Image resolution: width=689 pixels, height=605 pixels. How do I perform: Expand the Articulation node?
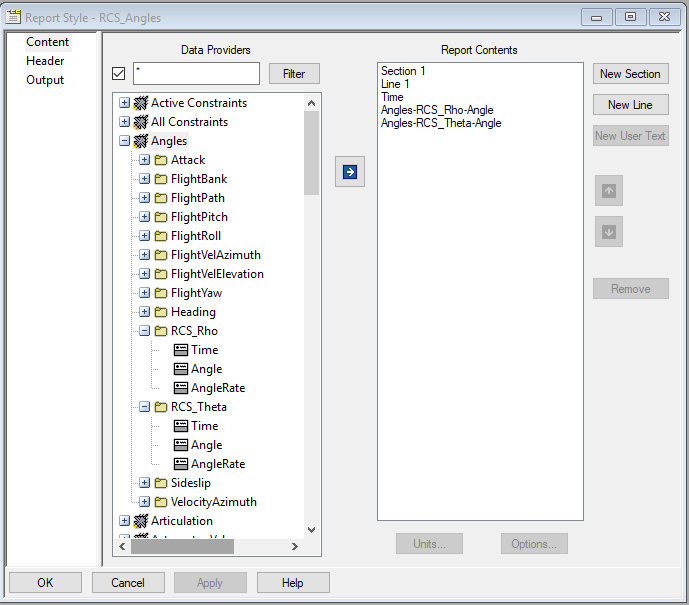coord(125,521)
